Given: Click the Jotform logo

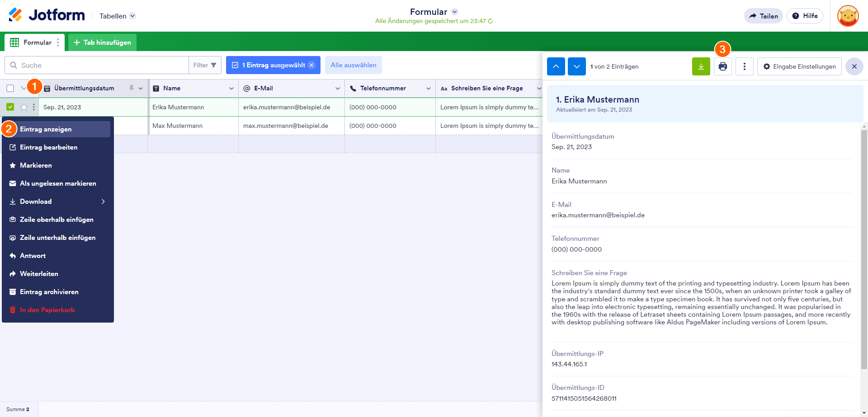Looking at the screenshot, I should point(47,15).
